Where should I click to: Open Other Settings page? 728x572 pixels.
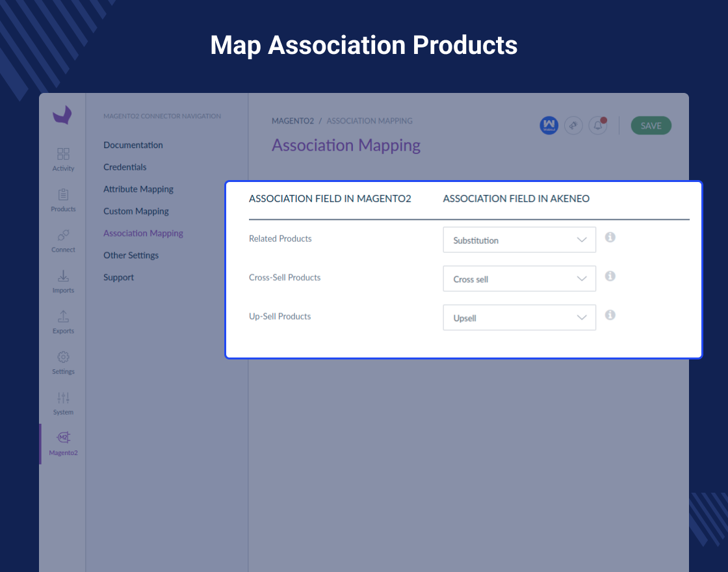(131, 255)
